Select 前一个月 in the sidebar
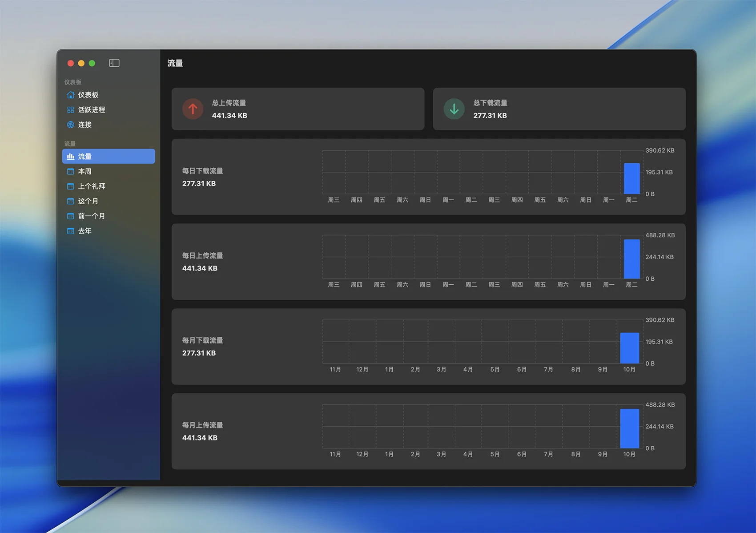The image size is (756, 533). point(91,216)
